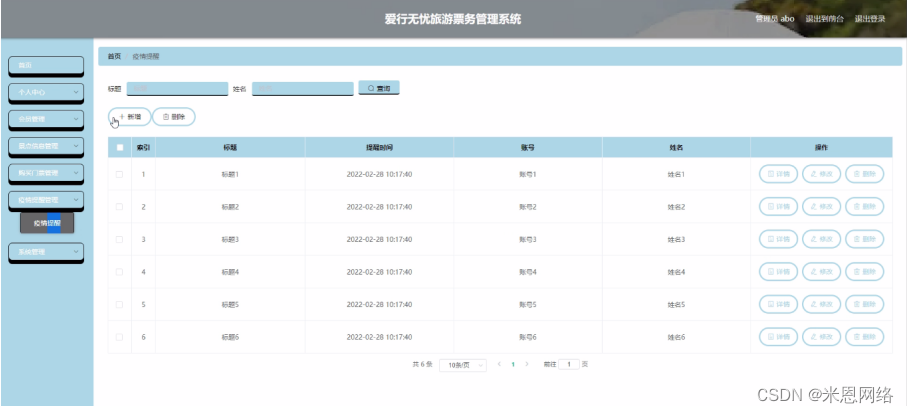The image size is (909, 413).
Task: Expand the 个人中心 sidebar menu
Action: [46, 92]
